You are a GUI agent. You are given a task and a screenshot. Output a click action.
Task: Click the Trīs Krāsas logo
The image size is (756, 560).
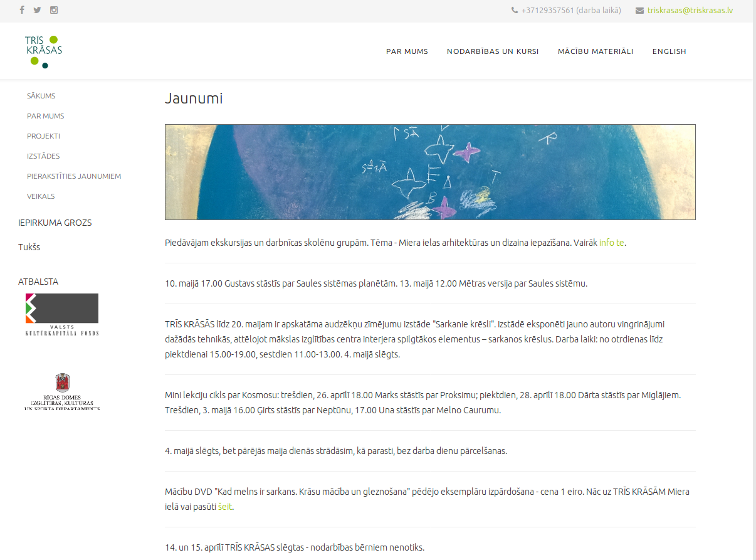44,51
